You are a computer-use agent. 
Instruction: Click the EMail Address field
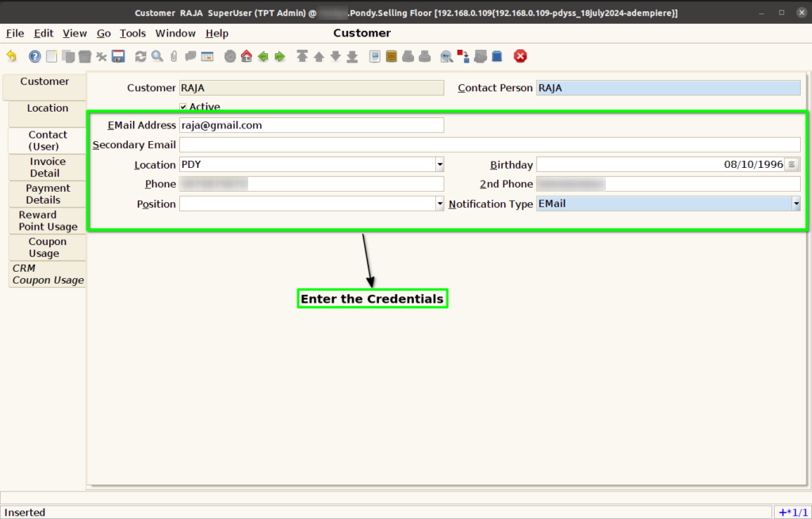pyautogui.click(x=311, y=125)
